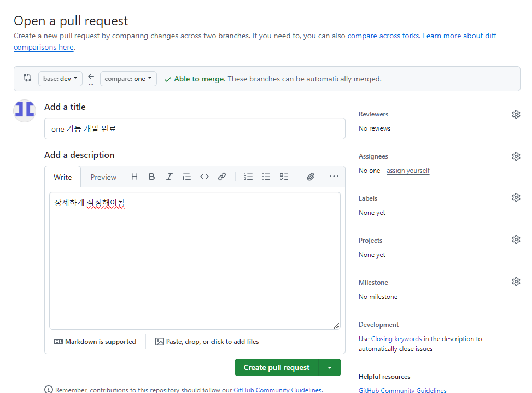532x393 pixels.
Task: Attach files using the paperclip icon
Action: click(x=311, y=177)
